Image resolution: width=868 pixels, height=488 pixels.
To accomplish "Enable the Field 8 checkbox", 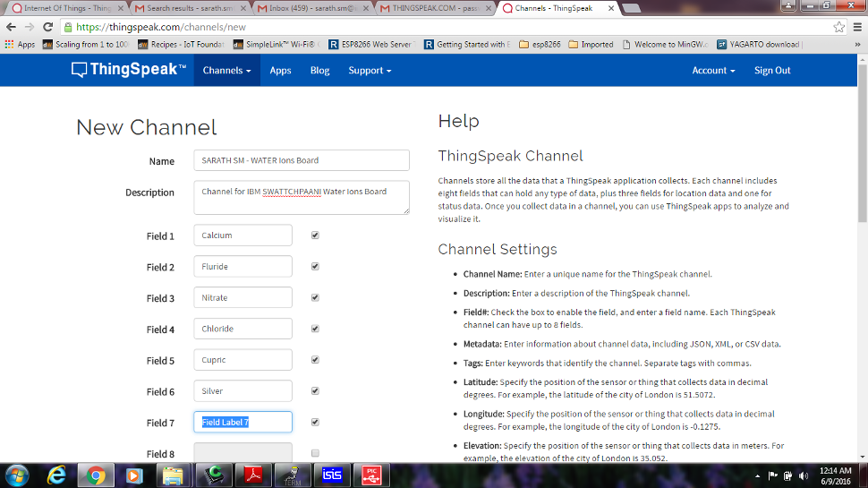I will (315, 453).
